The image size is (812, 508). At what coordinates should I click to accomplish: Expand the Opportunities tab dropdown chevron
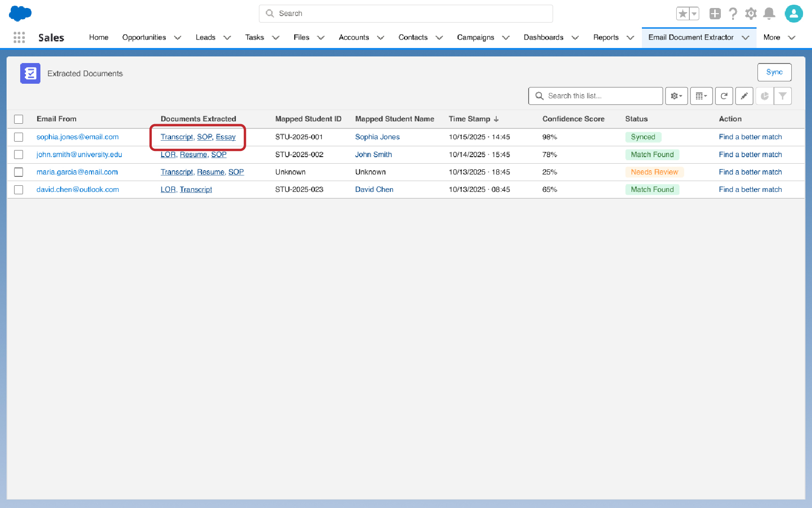click(x=178, y=38)
